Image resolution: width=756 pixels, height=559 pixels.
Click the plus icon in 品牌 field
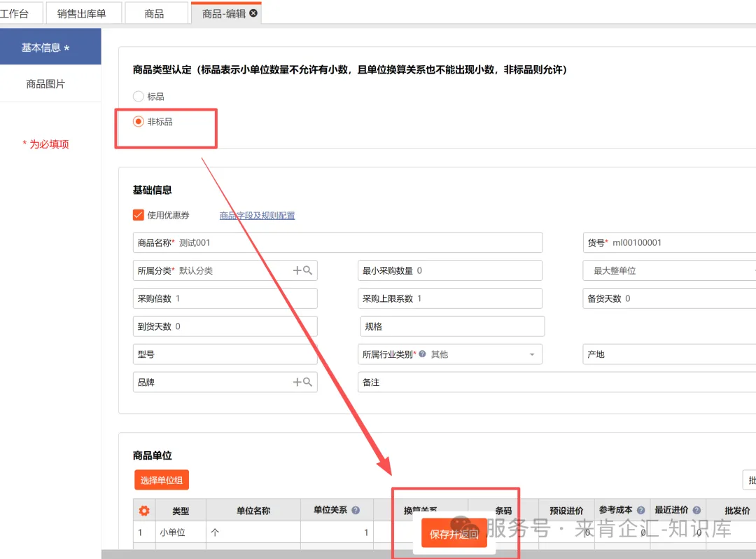click(x=297, y=382)
